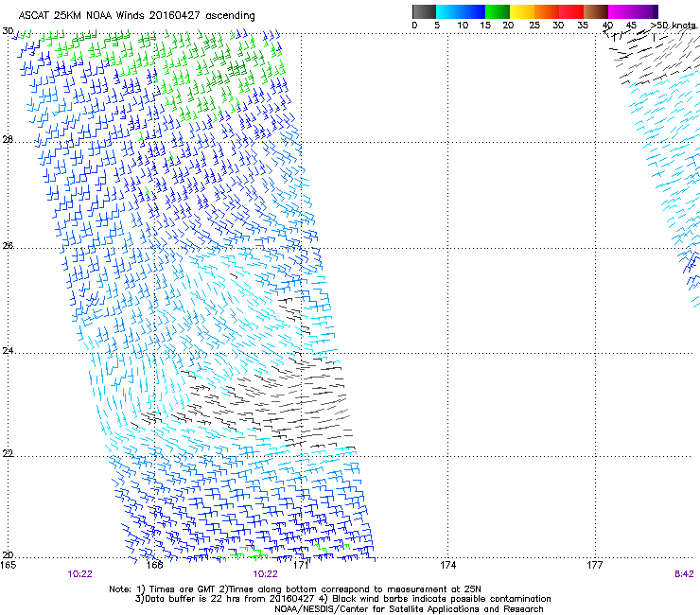Click the '>50 knots' legend label
Image resolution: width=700 pixels, height=615 pixels.
(x=673, y=26)
